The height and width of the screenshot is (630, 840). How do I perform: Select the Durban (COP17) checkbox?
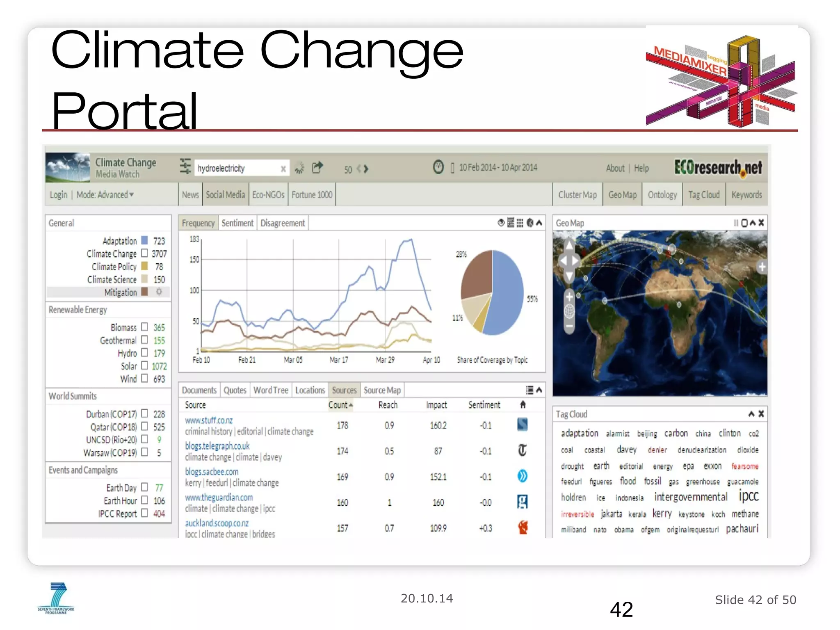tap(144, 413)
